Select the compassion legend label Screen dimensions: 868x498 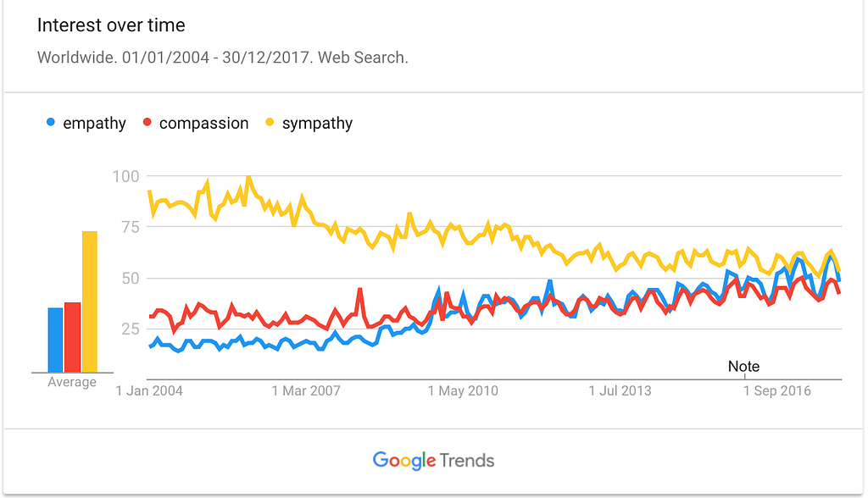[203, 124]
